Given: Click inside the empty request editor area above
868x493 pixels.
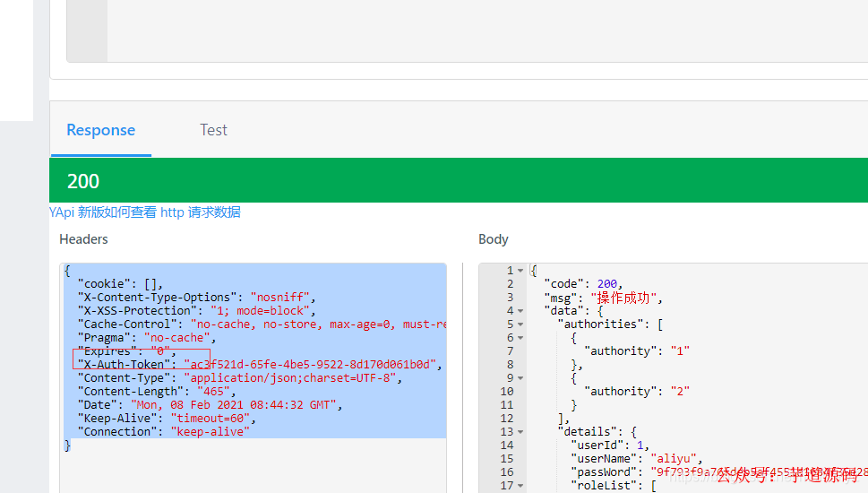Looking at the screenshot, I should click(487, 30).
